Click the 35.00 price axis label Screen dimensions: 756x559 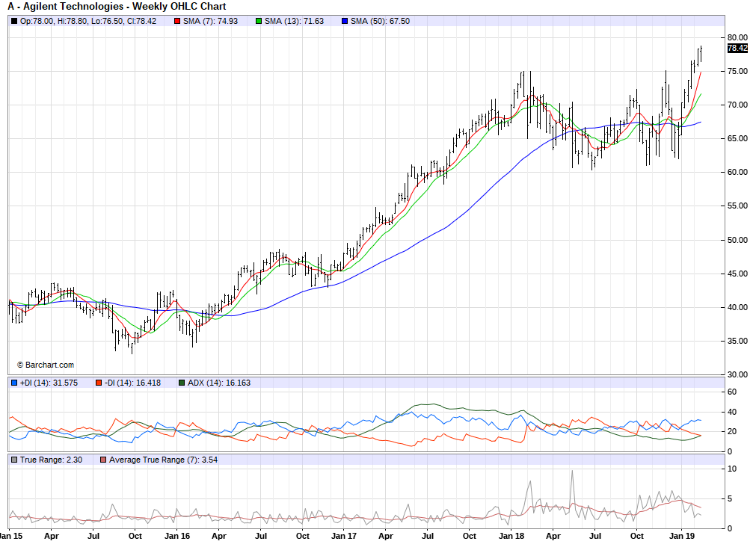coord(737,341)
